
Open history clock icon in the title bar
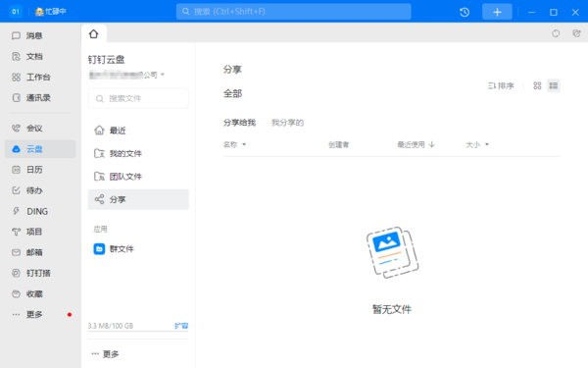point(465,12)
